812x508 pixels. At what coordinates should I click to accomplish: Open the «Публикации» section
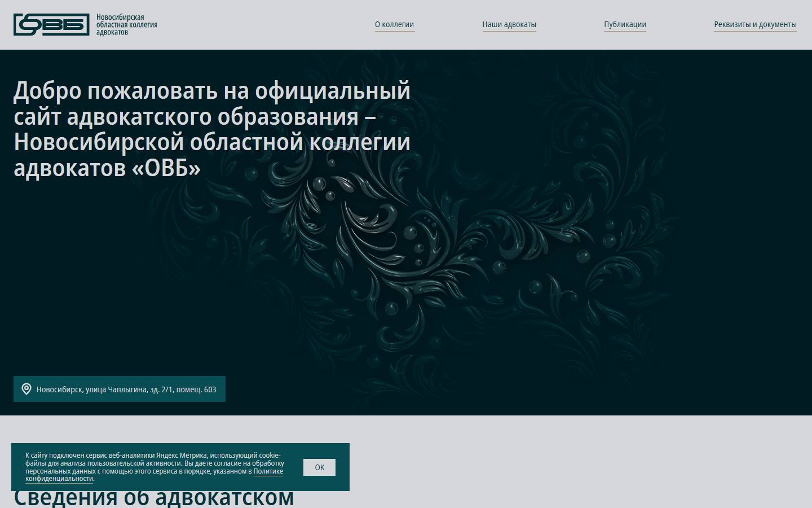tap(625, 25)
